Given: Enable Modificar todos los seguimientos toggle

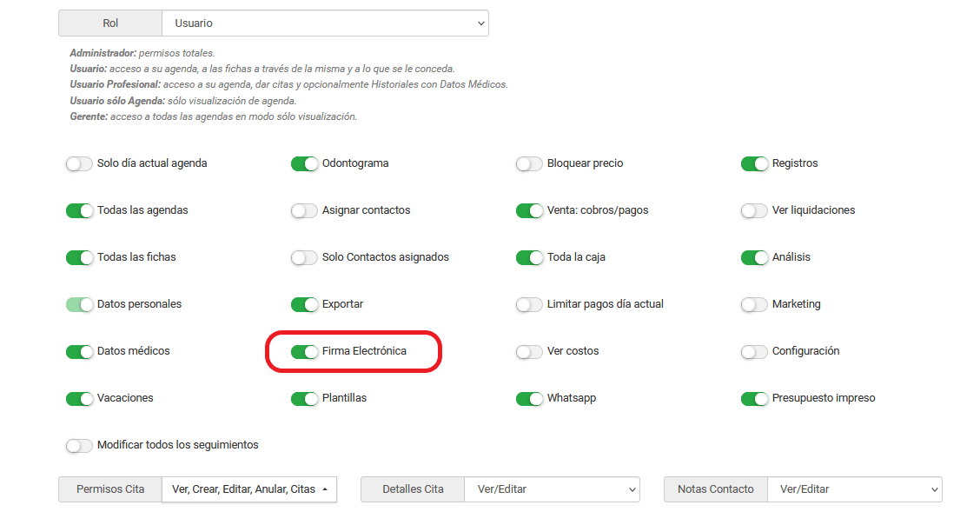Looking at the screenshot, I should coord(79,446).
